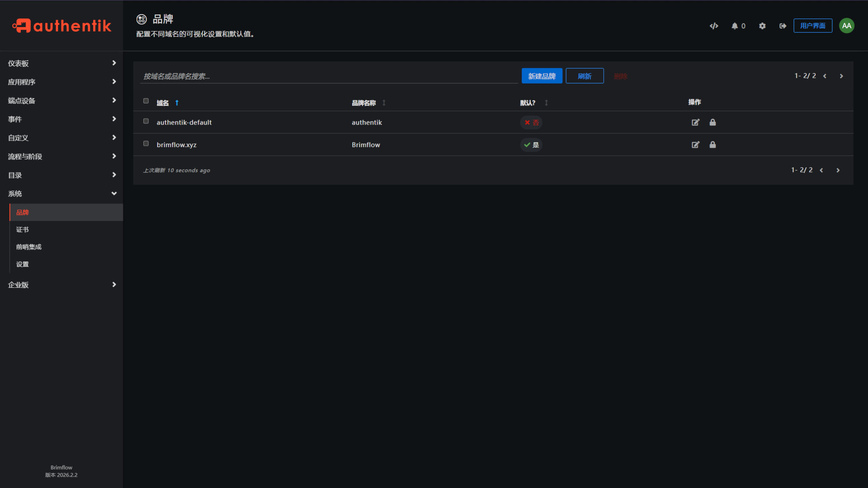Click the AA user avatar

(x=846, y=26)
